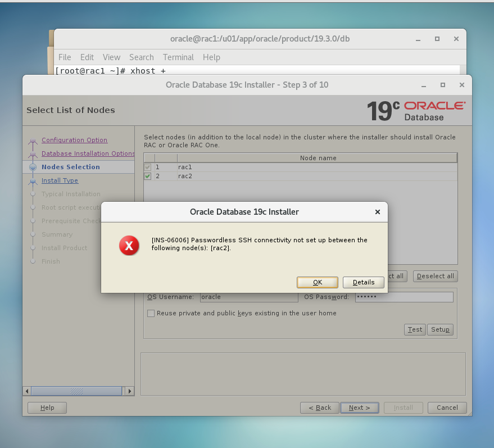Image resolution: width=494 pixels, height=448 pixels.
Task: Click the Back button
Action: pos(319,408)
